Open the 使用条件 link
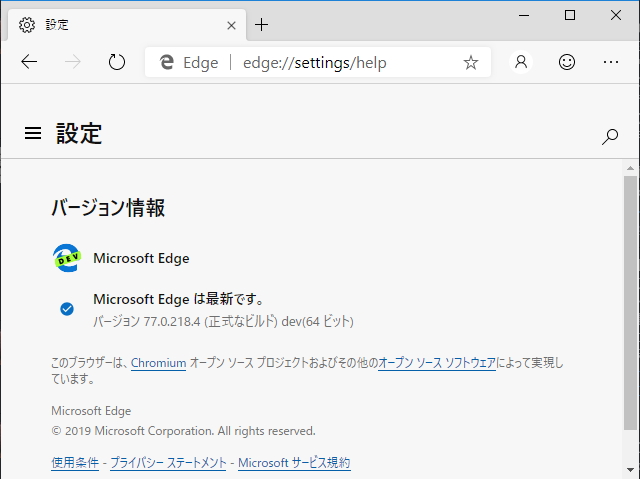The height and width of the screenshot is (479, 640). (x=75, y=463)
